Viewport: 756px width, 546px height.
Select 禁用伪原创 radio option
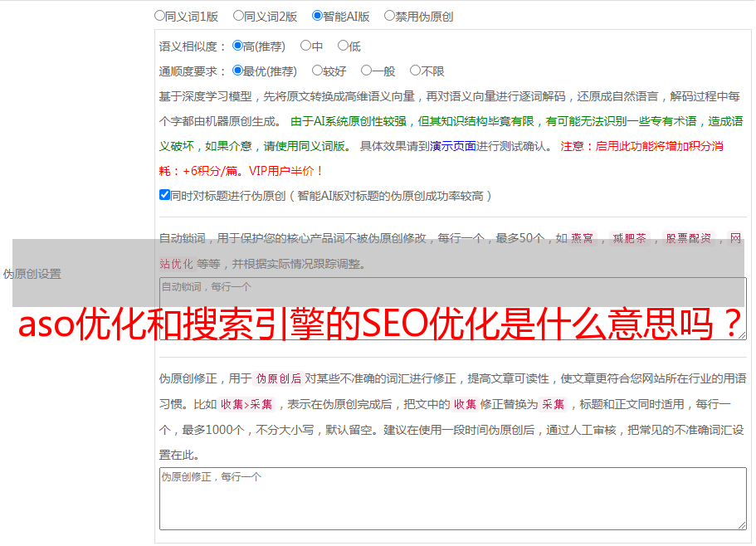pos(389,16)
